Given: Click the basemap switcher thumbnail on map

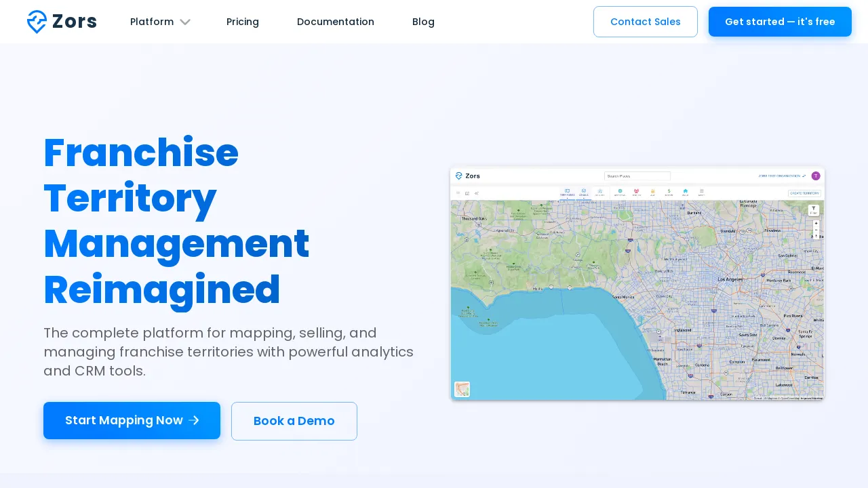Looking at the screenshot, I should pos(462,389).
